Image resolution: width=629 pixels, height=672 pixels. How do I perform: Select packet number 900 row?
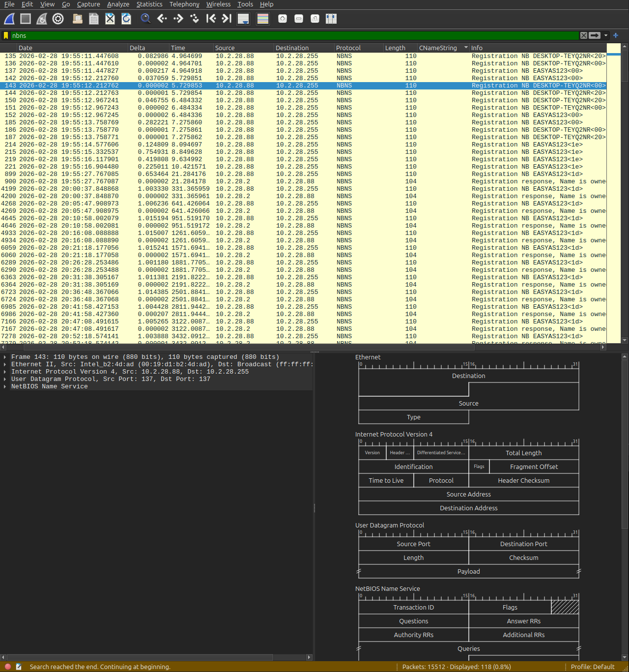click(303, 181)
